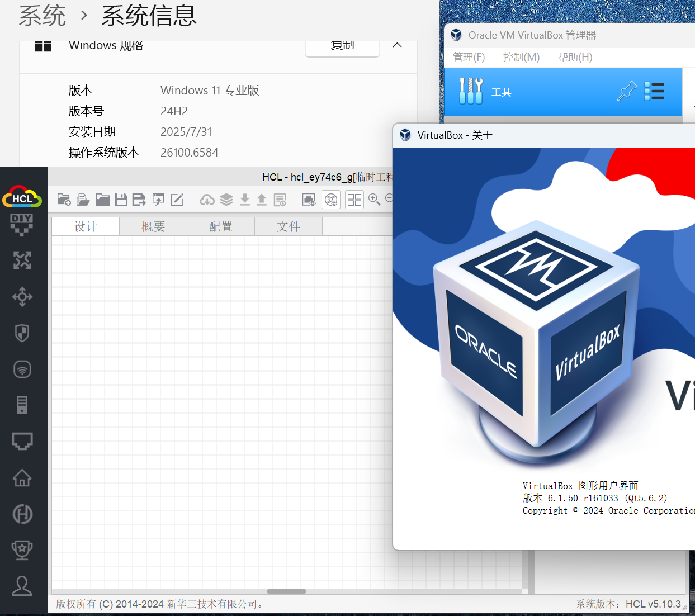Save project with the floppy disk icon
695x616 pixels.
click(121, 200)
